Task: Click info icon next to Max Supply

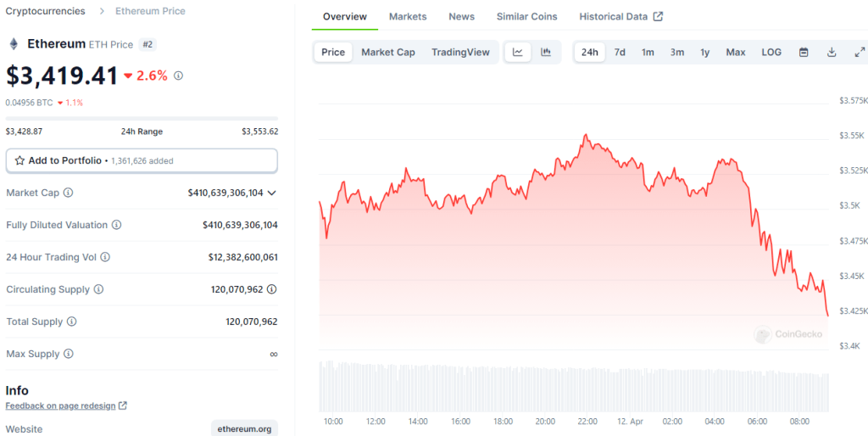Action: [x=69, y=354]
